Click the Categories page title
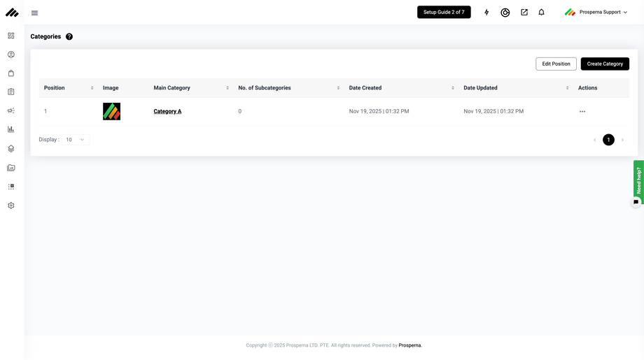The height and width of the screenshot is (360, 644). (x=45, y=36)
